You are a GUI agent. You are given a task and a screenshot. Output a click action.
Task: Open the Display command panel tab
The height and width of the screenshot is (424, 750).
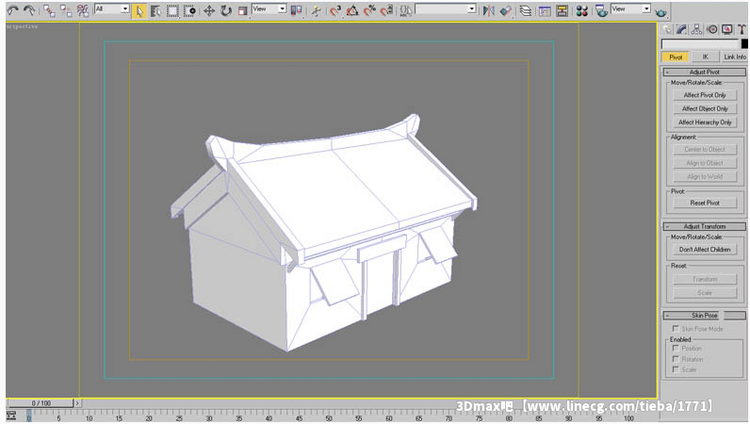727,30
